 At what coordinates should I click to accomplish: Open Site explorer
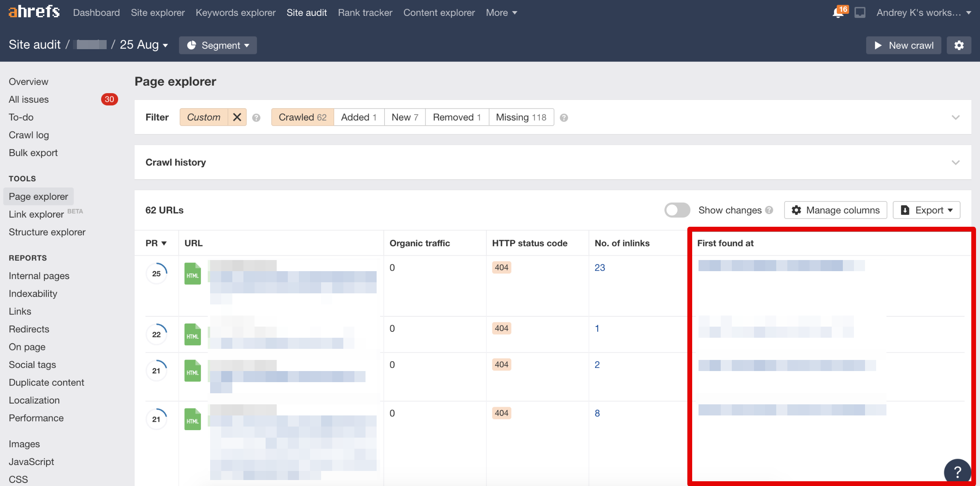pyautogui.click(x=158, y=13)
